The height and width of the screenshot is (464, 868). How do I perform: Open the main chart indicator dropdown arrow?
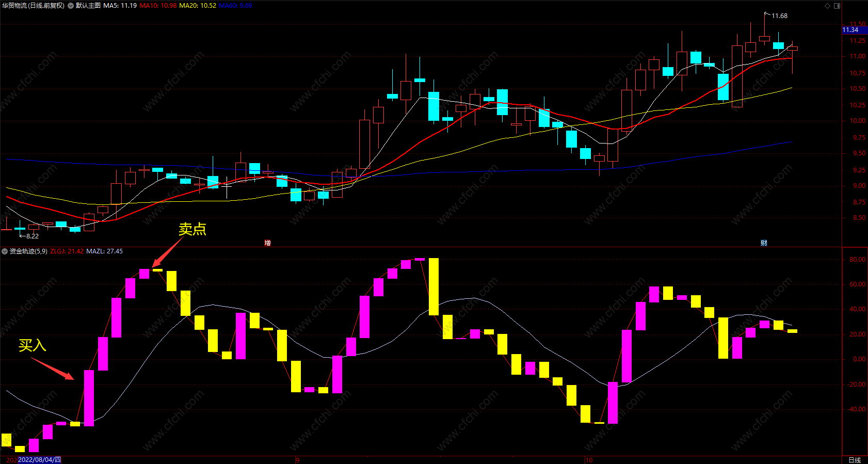click(71, 6)
